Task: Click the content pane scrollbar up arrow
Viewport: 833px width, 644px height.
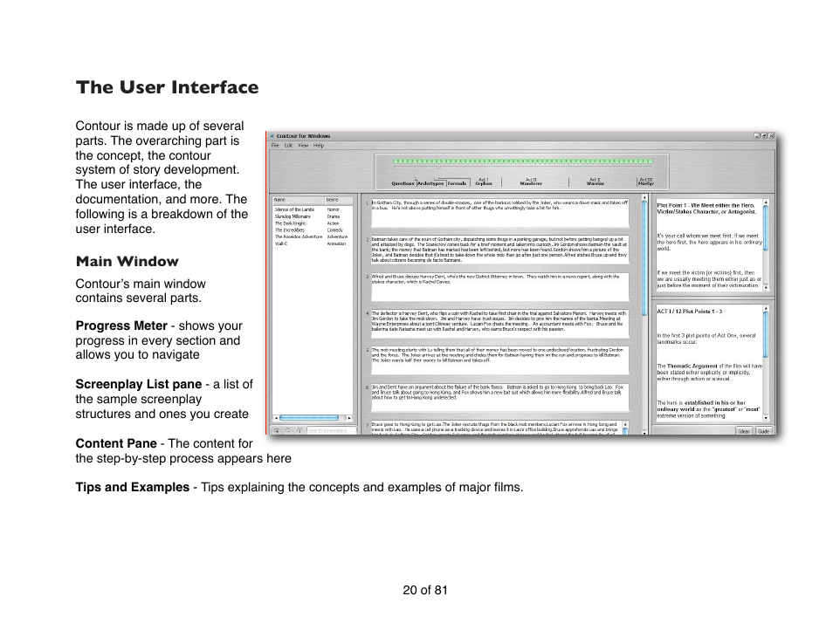Action: [645, 197]
